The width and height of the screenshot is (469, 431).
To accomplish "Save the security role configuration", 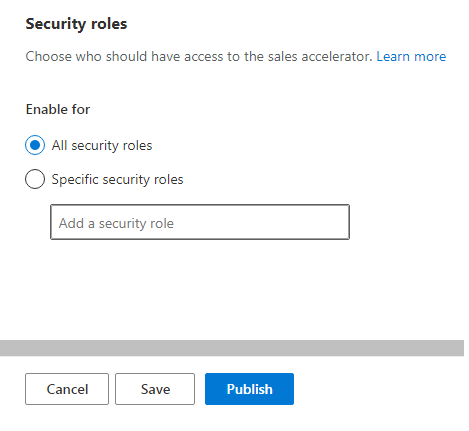I will 155,389.
